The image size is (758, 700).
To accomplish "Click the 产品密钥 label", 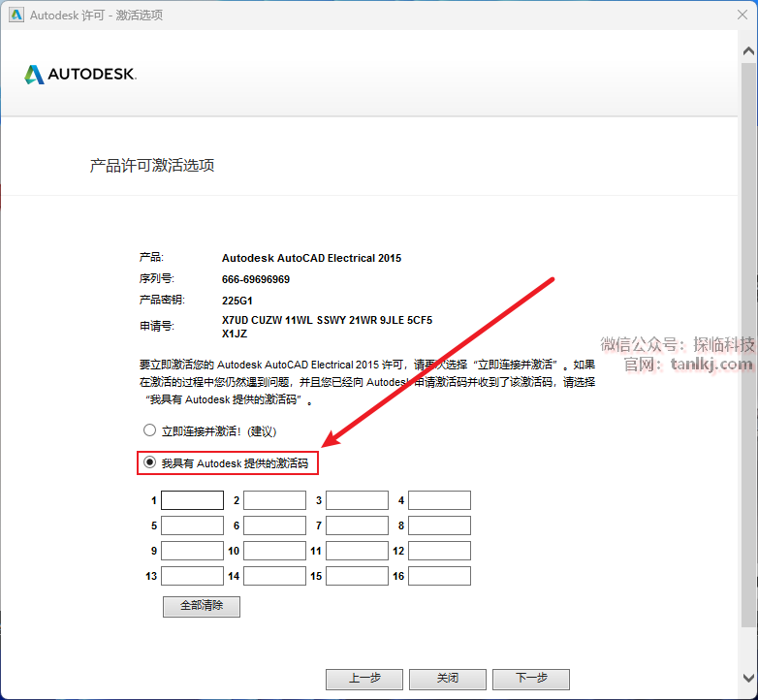I will click(x=162, y=300).
